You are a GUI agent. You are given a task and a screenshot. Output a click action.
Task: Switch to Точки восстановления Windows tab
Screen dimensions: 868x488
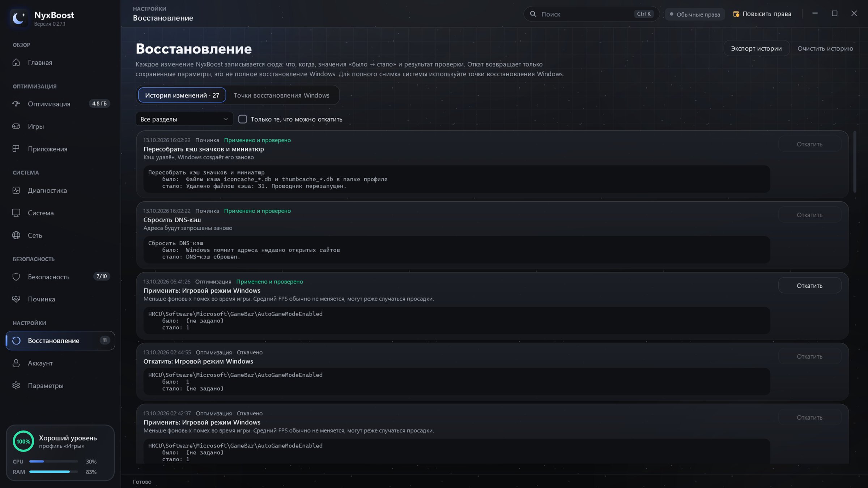281,95
